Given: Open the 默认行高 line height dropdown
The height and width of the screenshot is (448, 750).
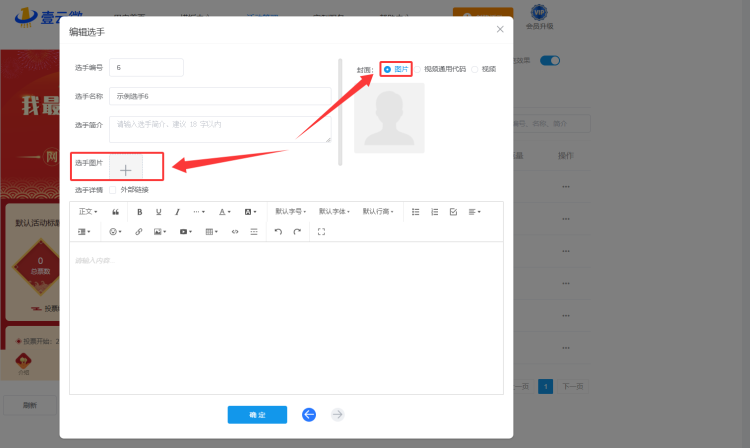Looking at the screenshot, I should coord(378,212).
